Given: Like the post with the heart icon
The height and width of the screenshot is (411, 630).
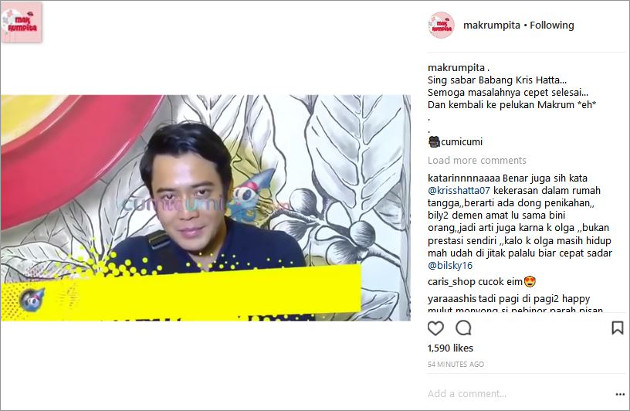Looking at the screenshot, I should (436, 328).
